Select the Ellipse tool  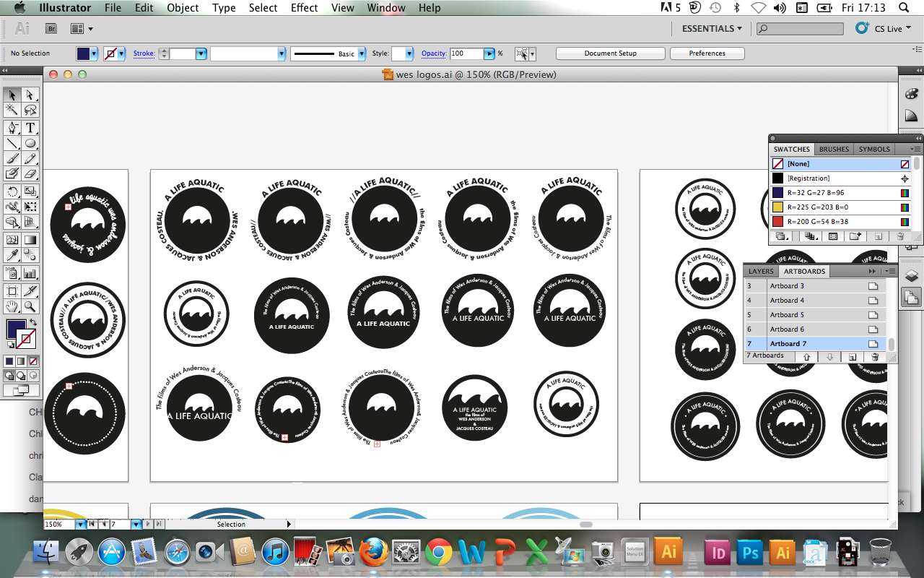pyautogui.click(x=30, y=143)
